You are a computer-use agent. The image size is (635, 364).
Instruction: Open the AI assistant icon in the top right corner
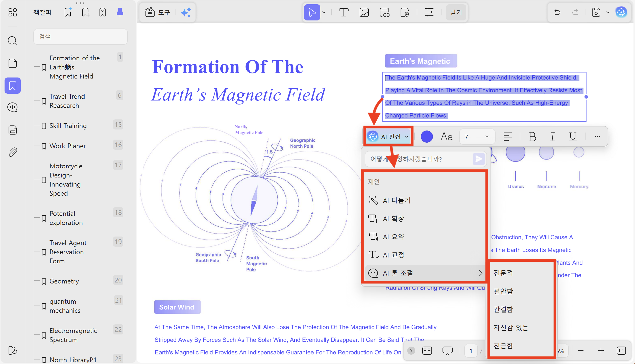click(621, 12)
